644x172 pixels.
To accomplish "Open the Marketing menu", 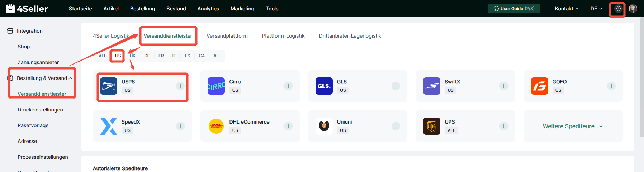I will pyautogui.click(x=242, y=9).
